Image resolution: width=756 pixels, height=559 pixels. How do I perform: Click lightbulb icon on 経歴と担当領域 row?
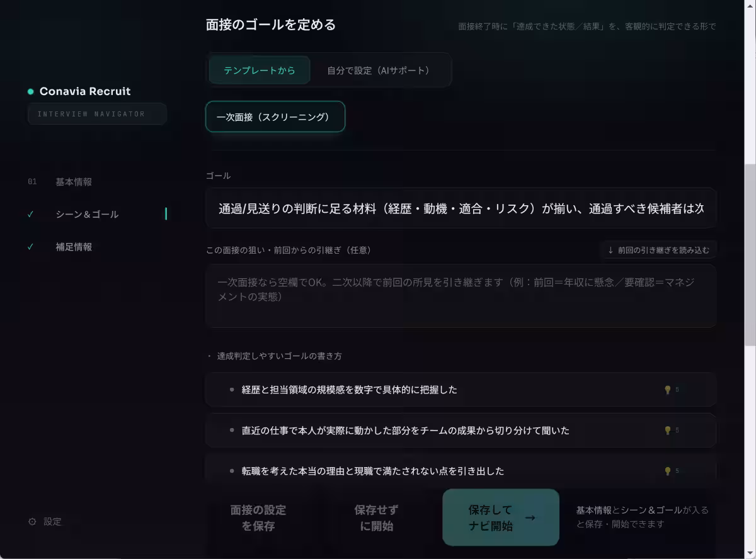pos(668,390)
